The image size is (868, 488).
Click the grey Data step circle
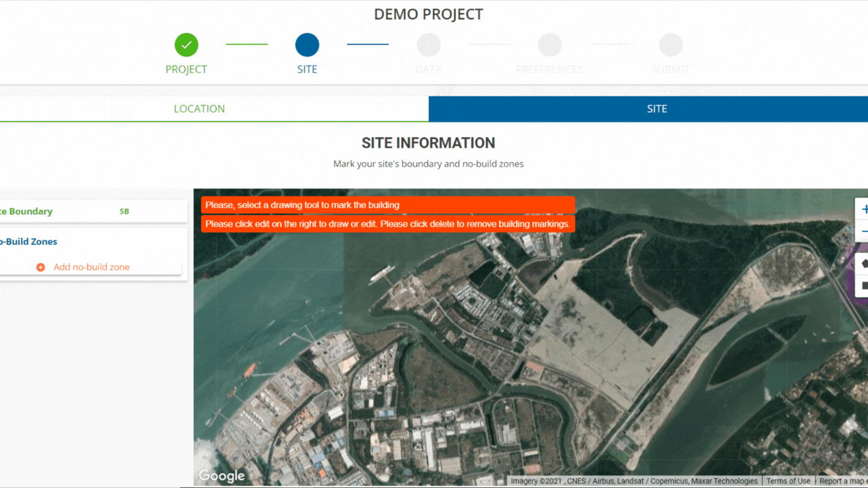coord(429,45)
